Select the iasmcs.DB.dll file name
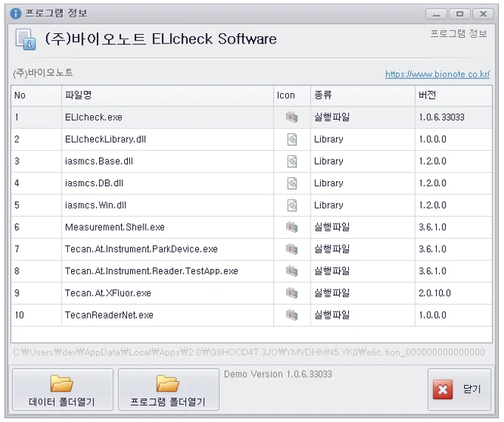The image size is (504, 422). [x=94, y=183]
